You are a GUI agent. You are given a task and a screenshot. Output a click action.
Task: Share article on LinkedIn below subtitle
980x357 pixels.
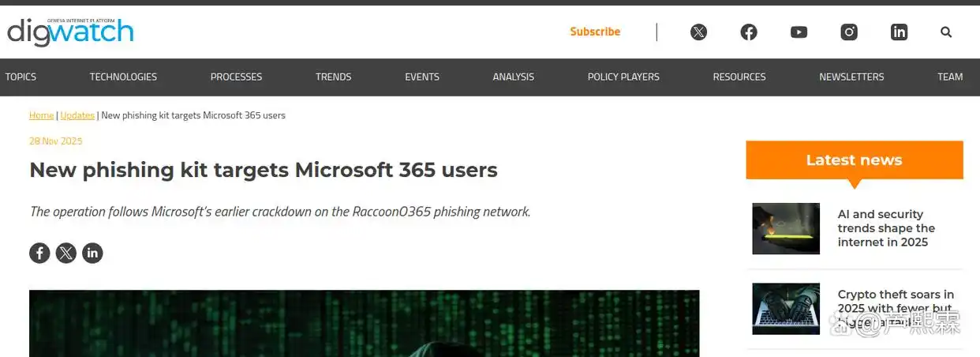[x=92, y=253]
